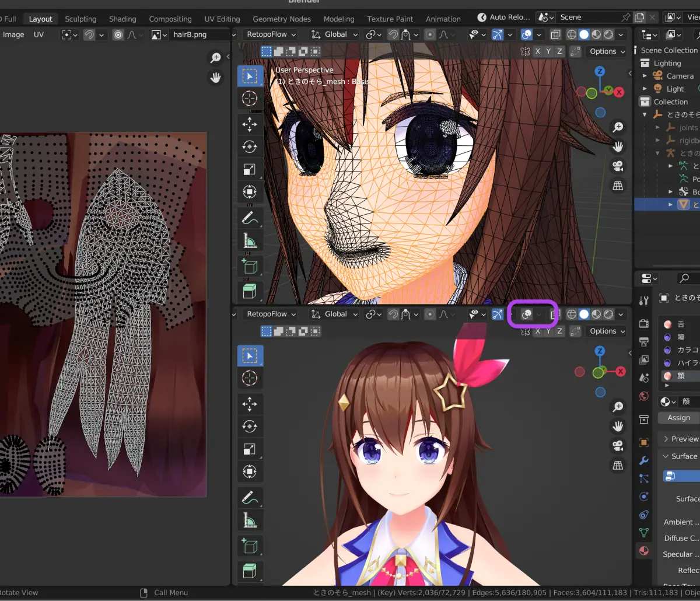Toggle proportional editing in top viewport header
The image size is (700, 601).
click(x=430, y=34)
